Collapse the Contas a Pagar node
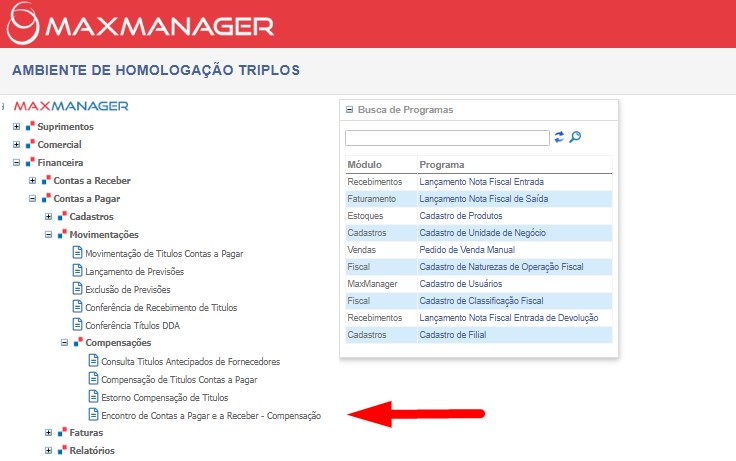This screenshot has height=461, width=736. [32, 199]
